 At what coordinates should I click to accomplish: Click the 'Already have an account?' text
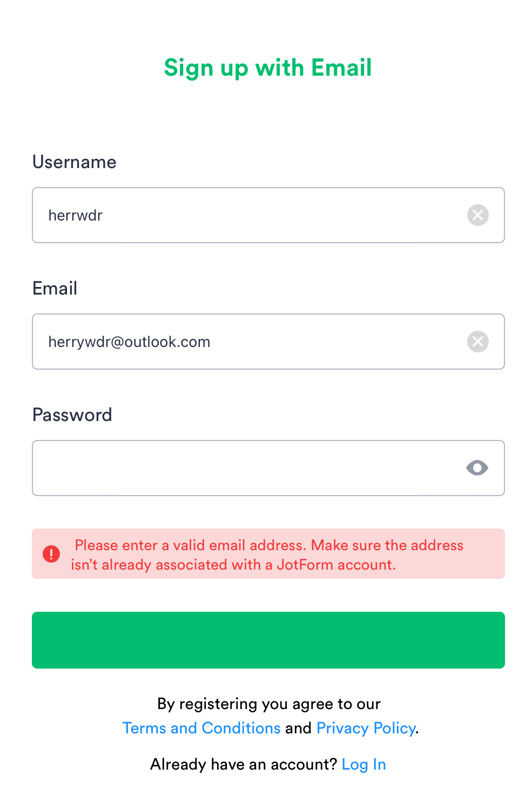coord(244,764)
